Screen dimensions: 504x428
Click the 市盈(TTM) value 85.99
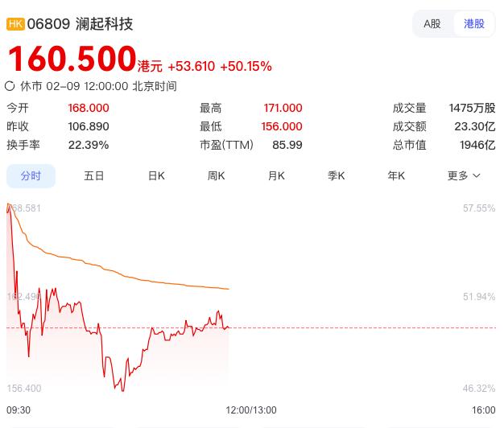287,145
